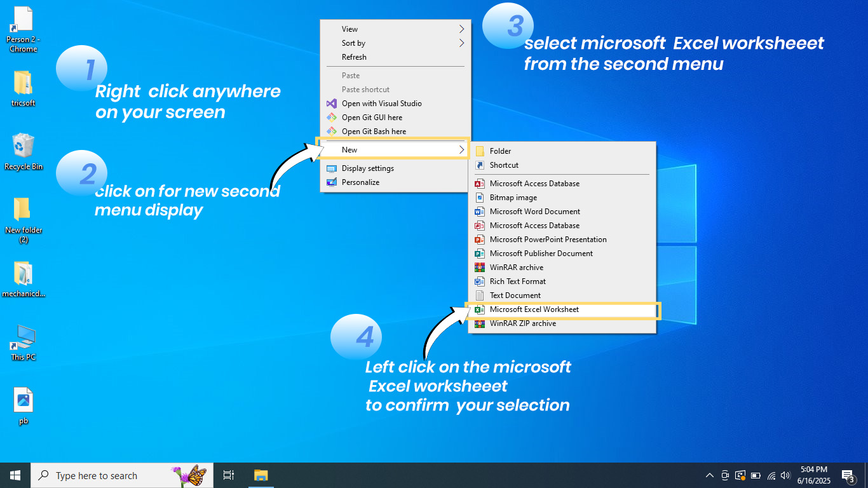This screenshot has height=488, width=868.
Task: Expand the Sort by submenu
Action: (x=381, y=43)
